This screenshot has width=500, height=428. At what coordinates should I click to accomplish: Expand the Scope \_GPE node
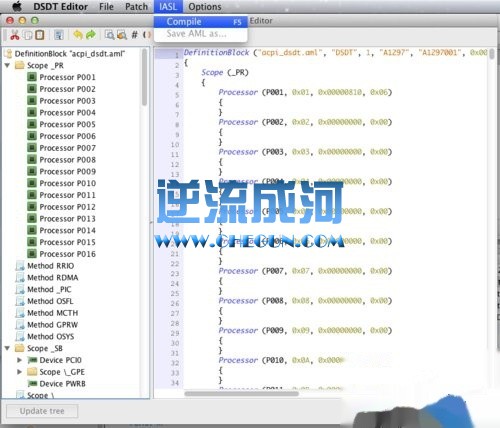point(19,372)
